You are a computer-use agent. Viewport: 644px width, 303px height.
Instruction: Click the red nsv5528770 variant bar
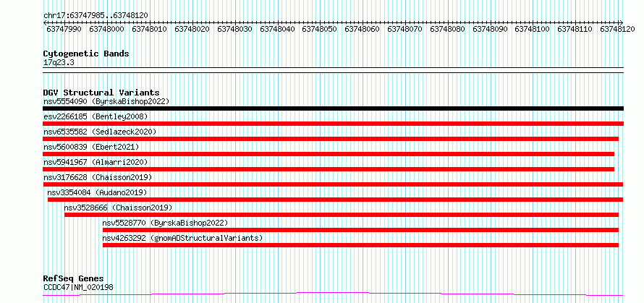point(360,230)
